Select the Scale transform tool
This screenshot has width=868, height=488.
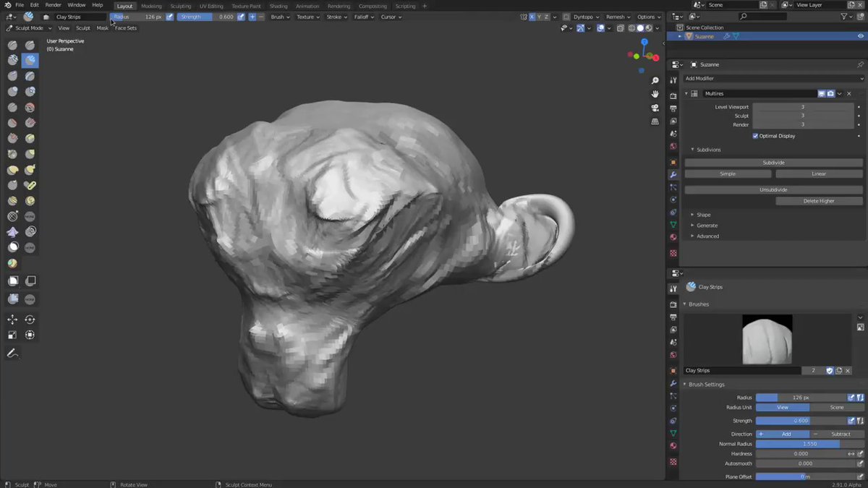coord(13,335)
